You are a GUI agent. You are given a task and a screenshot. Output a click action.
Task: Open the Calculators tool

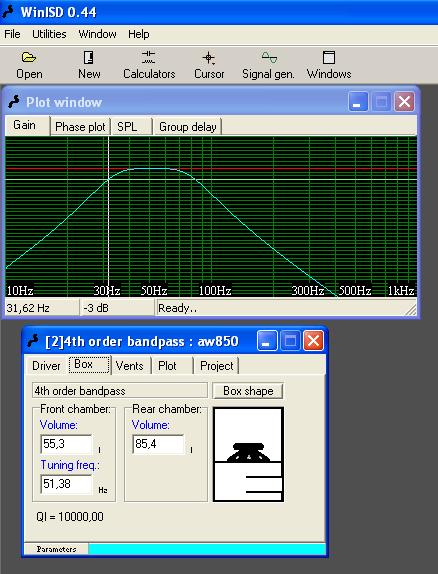[149, 57]
